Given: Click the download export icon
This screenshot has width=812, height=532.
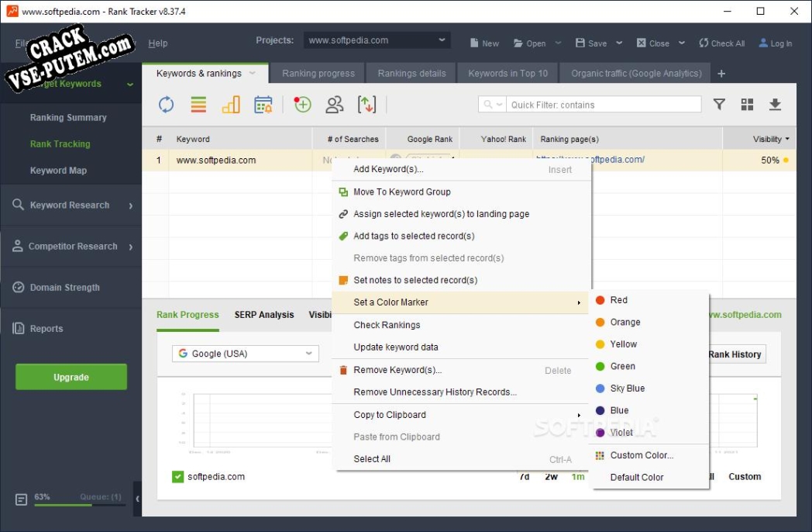Looking at the screenshot, I should (x=775, y=105).
